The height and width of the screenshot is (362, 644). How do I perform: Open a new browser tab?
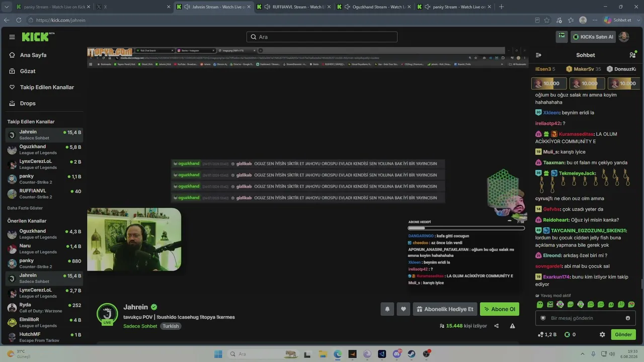coord(501,7)
